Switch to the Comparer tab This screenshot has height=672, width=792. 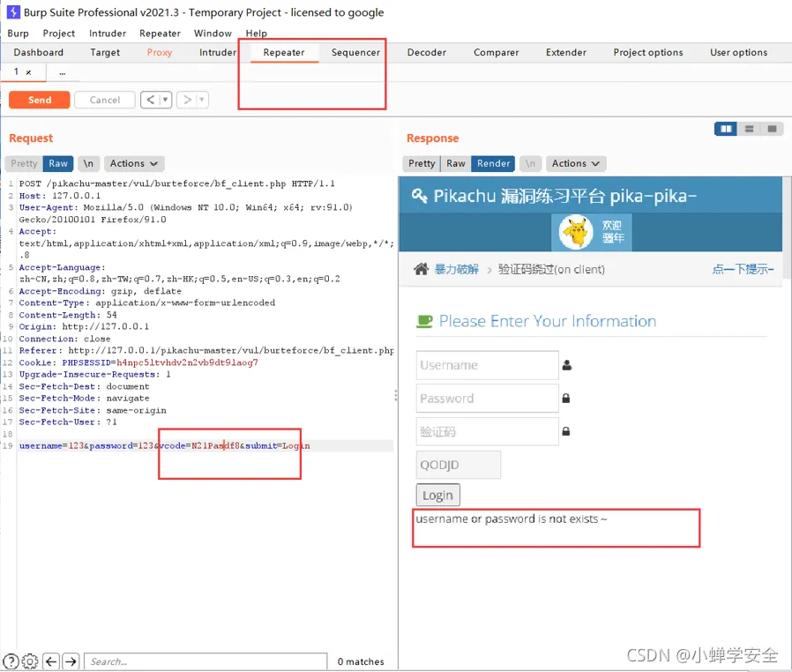[496, 53]
